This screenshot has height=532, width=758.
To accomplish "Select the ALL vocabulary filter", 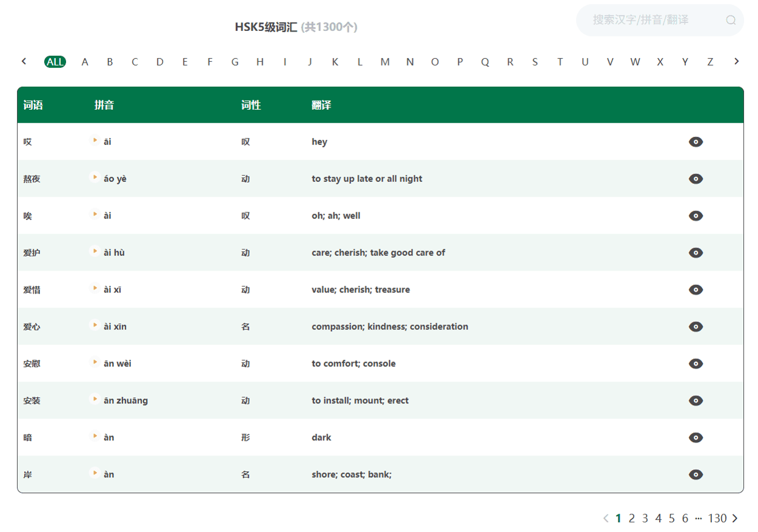I will [x=55, y=61].
